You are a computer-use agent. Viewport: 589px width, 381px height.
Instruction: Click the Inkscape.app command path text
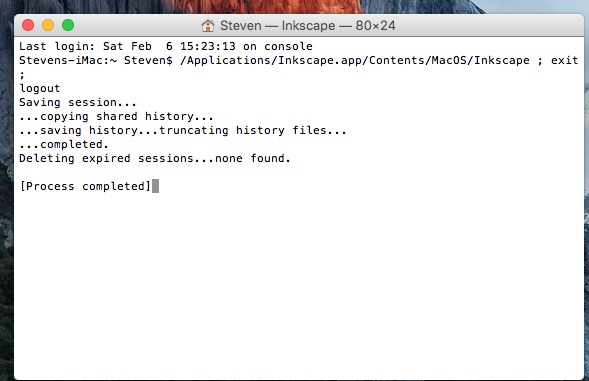coord(355,60)
